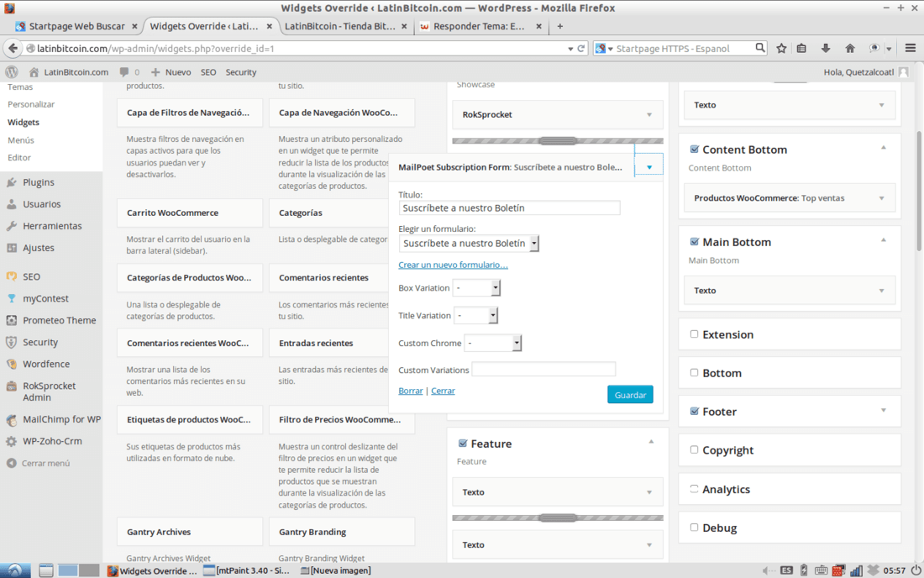The image size is (924, 578).
Task: Open Ajustes in the sidebar
Action: click(x=39, y=248)
